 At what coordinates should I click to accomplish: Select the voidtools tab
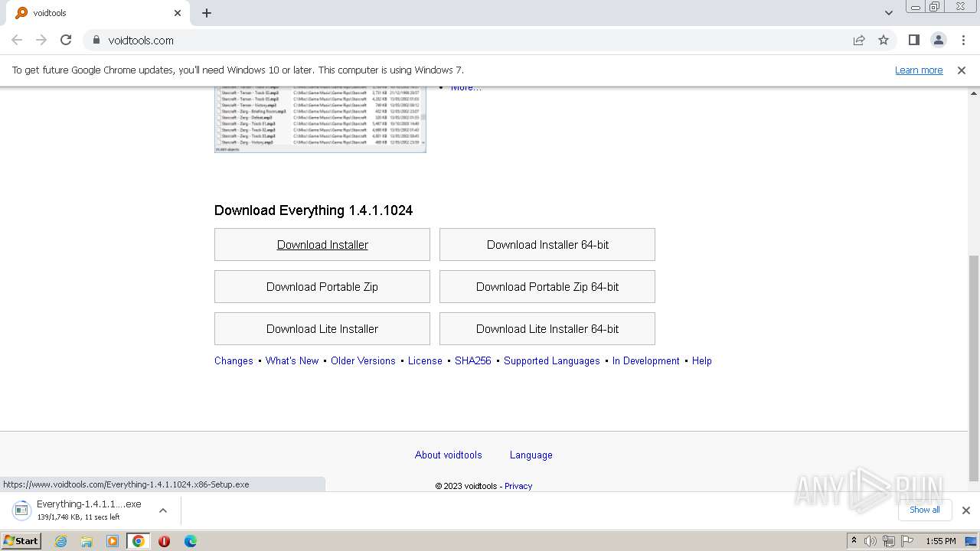(98, 13)
